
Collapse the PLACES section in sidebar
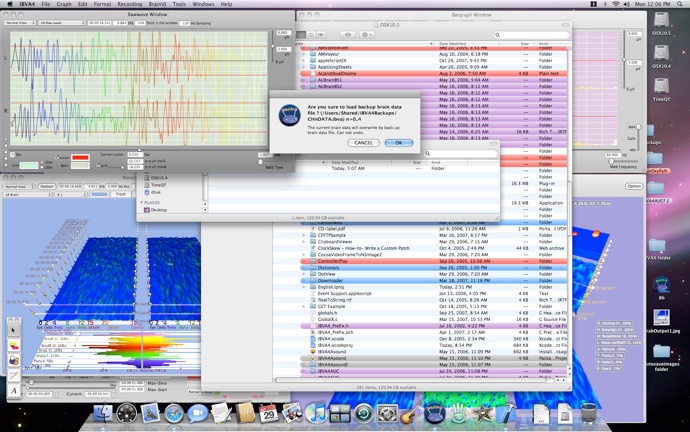(142, 202)
